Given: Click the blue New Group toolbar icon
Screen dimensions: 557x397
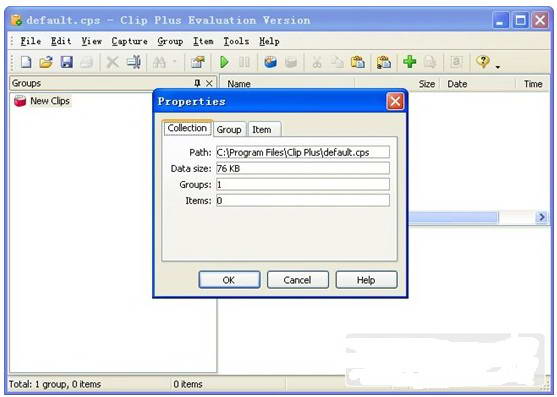Looking at the screenshot, I should click(x=271, y=62).
